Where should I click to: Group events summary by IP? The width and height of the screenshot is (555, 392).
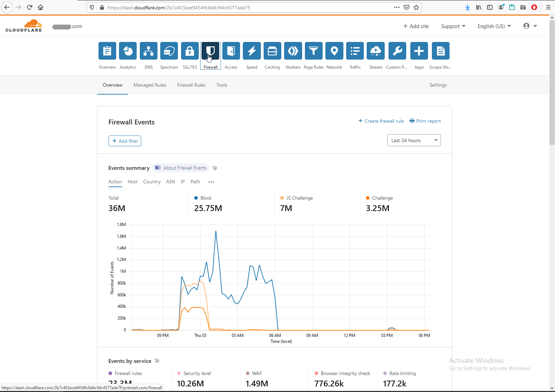click(183, 182)
